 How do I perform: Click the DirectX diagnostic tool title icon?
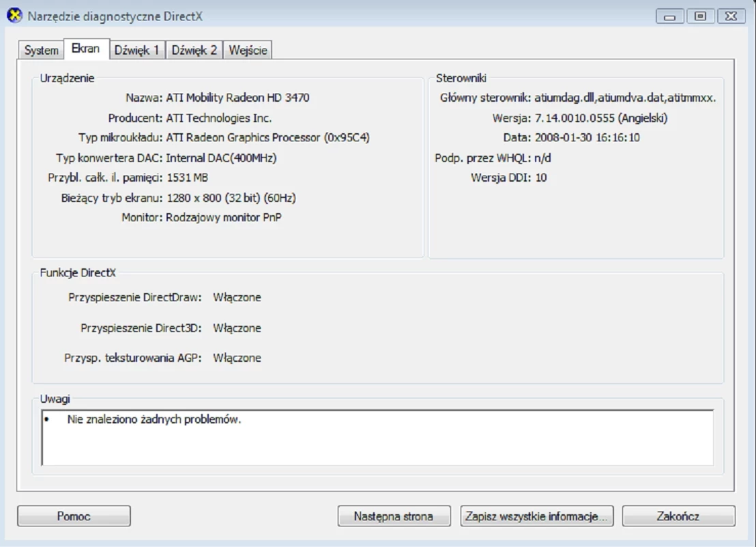[x=14, y=16]
